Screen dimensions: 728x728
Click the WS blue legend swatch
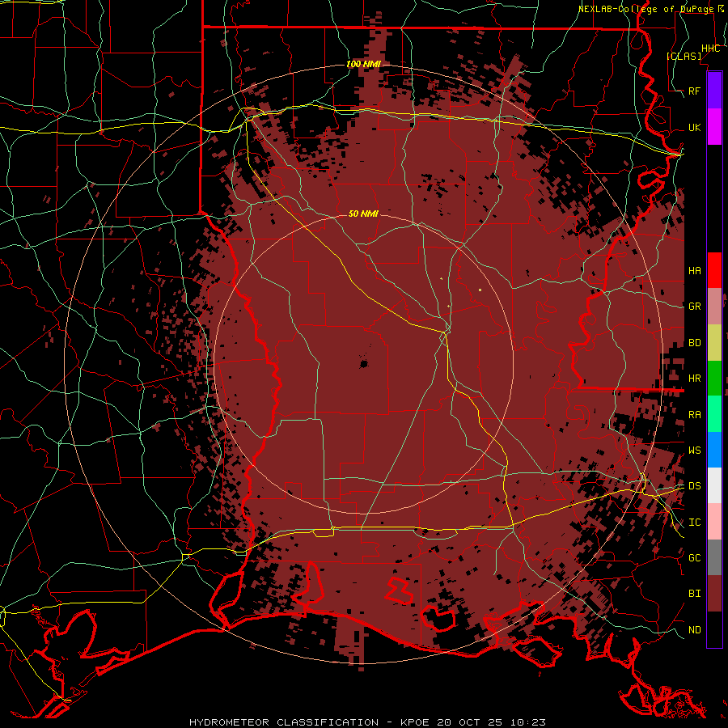coord(714,450)
